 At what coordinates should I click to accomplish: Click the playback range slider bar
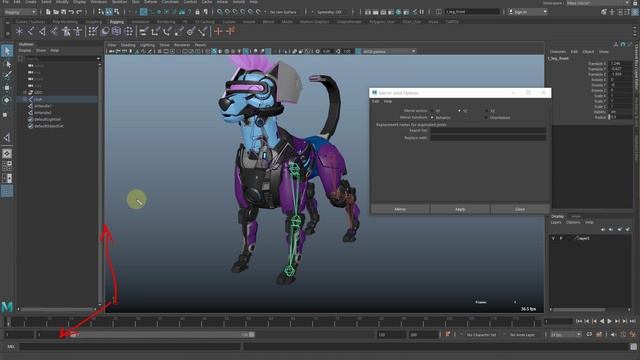tap(162, 335)
